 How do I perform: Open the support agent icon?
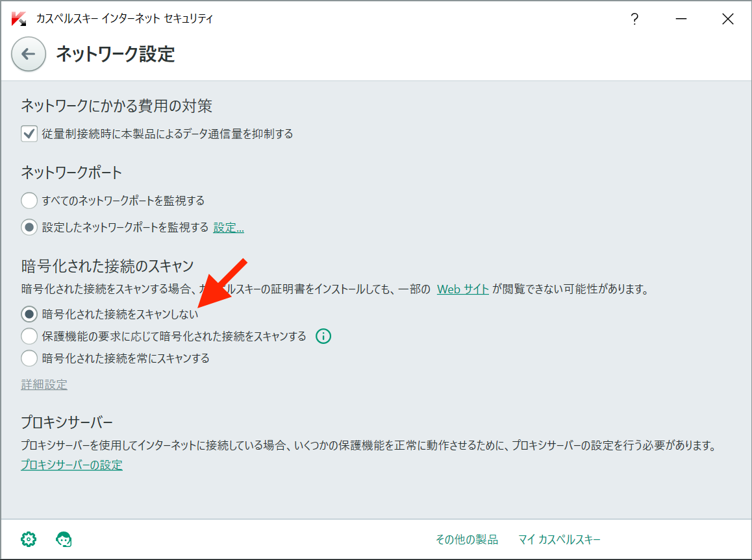[x=64, y=539]
